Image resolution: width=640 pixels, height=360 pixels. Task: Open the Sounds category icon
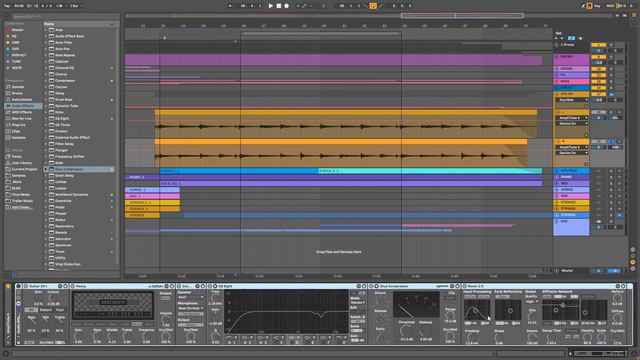(8, 87)
